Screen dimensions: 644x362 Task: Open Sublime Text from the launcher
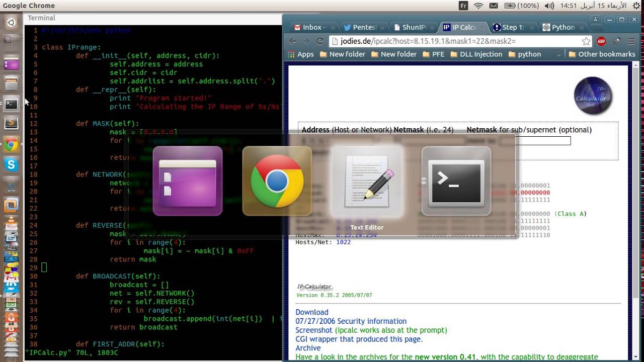[x=11, y=123]
